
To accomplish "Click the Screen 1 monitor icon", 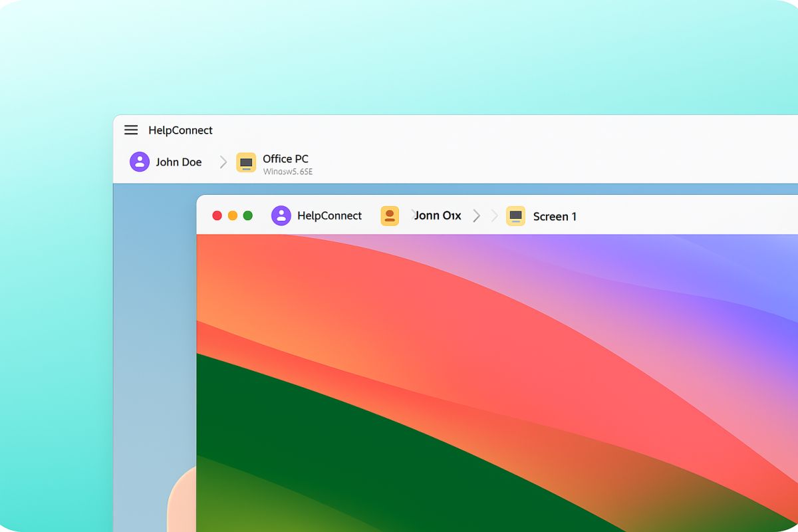I will tap(515, 215).
